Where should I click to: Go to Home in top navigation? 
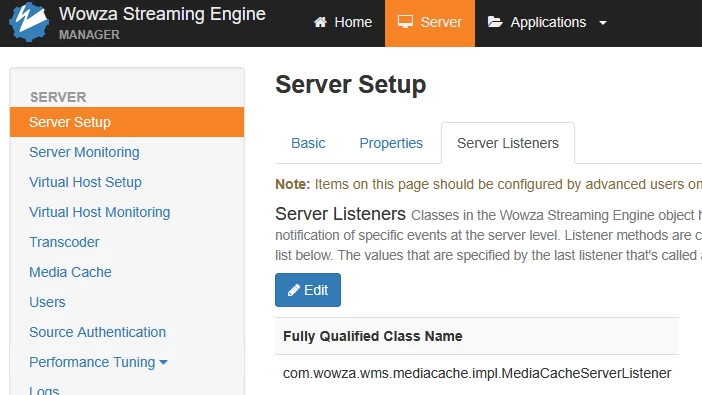click(x=343, y=22)
